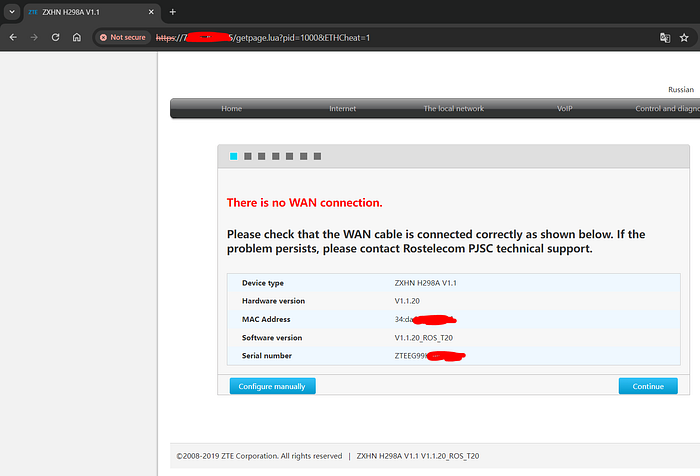Screen dimensions: 700x476
Task: Open the VoIP menu
Action: pos(564,109)
